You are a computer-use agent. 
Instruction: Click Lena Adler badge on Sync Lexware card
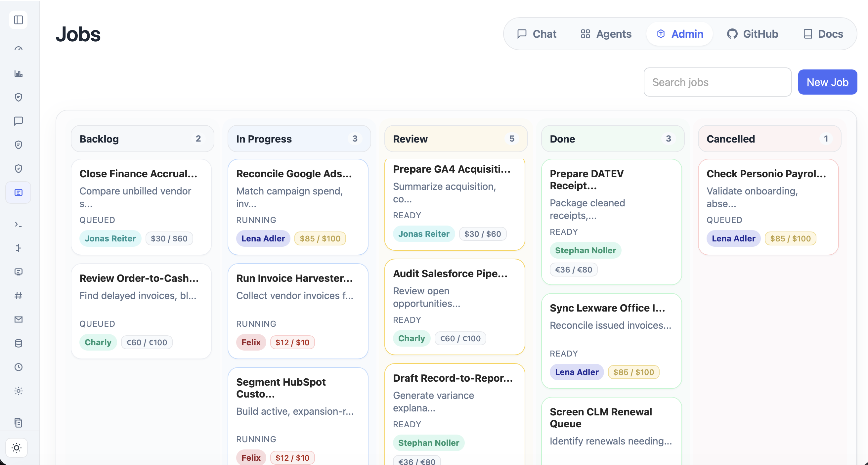tap(577, 372)
